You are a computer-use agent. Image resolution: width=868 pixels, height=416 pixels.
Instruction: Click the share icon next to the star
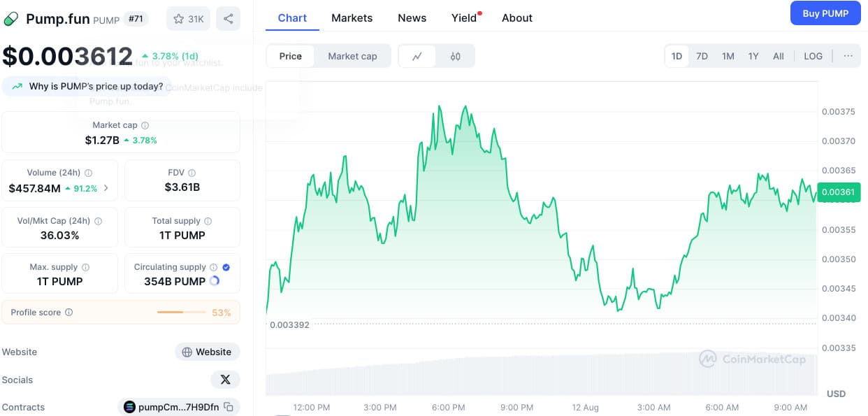coord(228,19)
